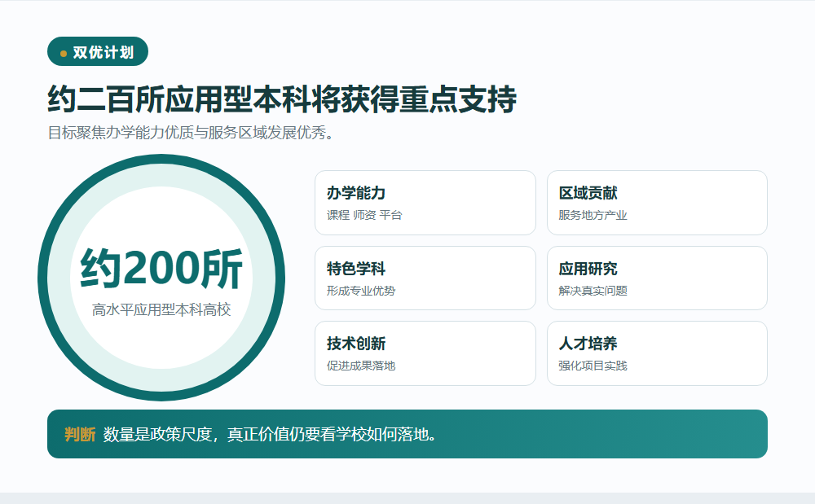Click the 约200所 figure in the circle
The height and width of the screenshot is (504, 815).
161,269
